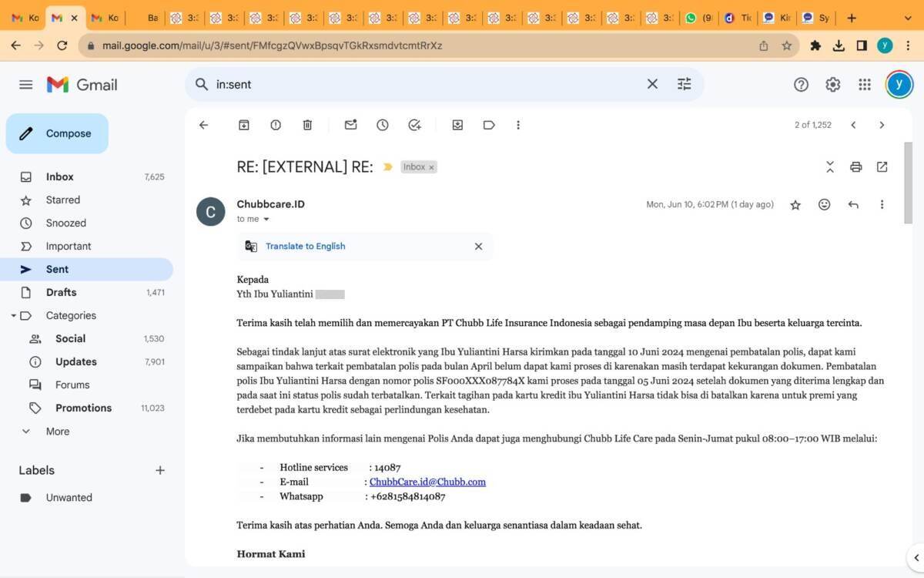Go to the older conversation

tap(882, 125)
